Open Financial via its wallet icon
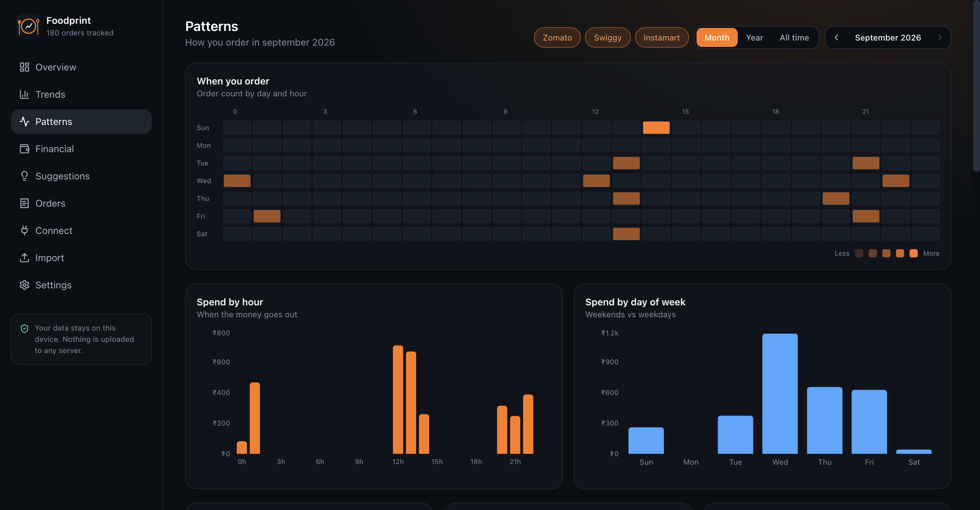980x510 pixels. (24, 149)
